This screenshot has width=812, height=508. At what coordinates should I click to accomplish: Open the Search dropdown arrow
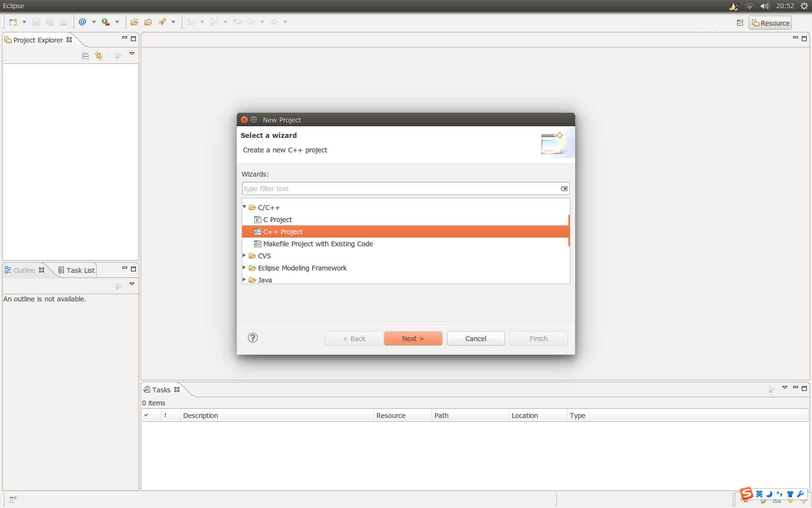pyautogui.click(x=173, y=22)
